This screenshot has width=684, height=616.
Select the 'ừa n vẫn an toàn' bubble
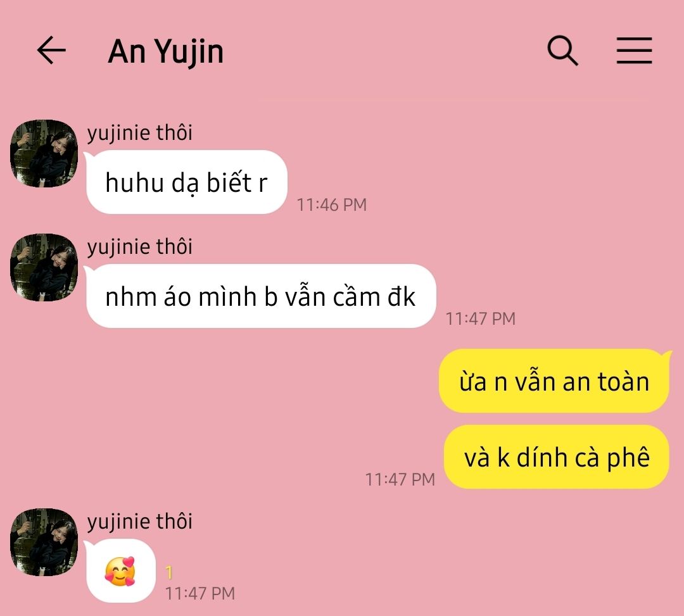pos(554,380)
